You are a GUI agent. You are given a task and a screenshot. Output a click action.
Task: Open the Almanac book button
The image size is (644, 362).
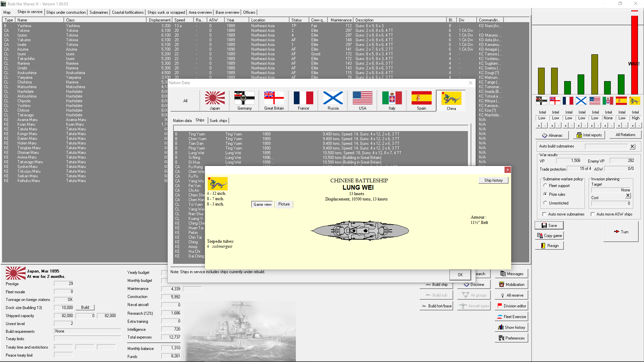coord(552,135)
